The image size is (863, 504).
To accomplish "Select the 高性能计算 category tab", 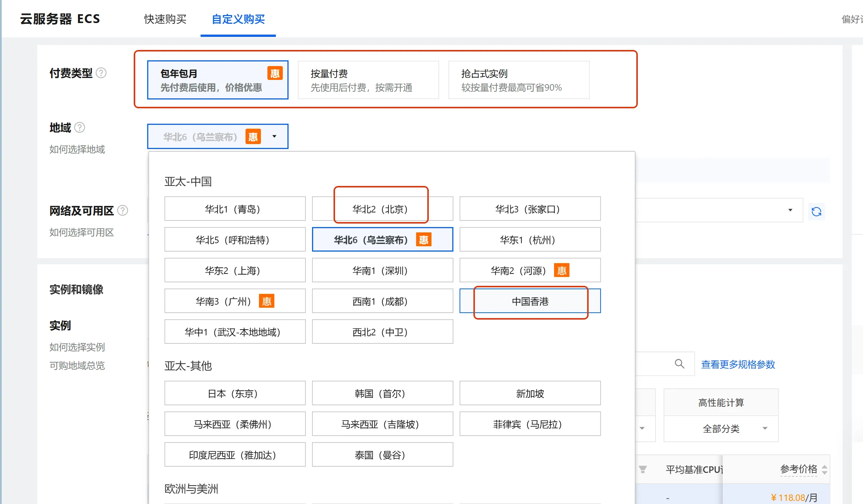I will coord(721,403).
